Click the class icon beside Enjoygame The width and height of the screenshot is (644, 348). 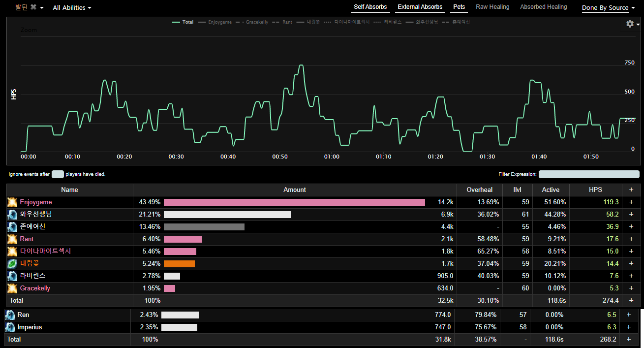tap(12, 202)
